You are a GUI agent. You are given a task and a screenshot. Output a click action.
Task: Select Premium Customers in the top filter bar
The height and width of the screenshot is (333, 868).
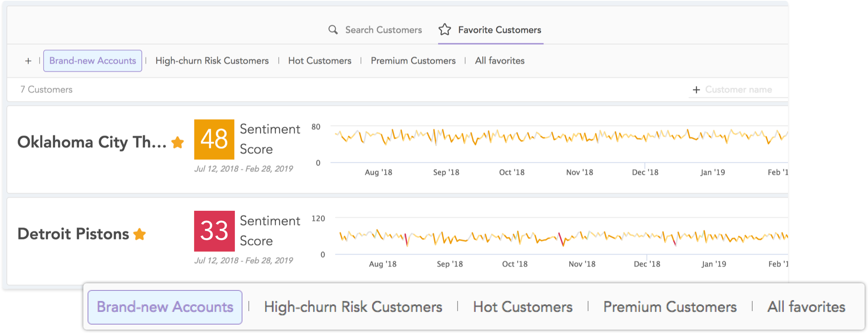click(413, 61)
